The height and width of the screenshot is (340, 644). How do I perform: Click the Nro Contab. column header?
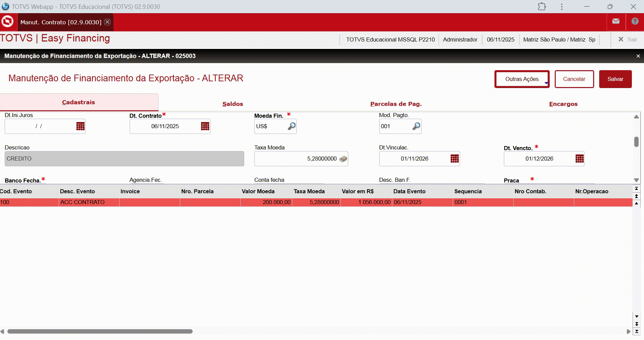point(530,191)
